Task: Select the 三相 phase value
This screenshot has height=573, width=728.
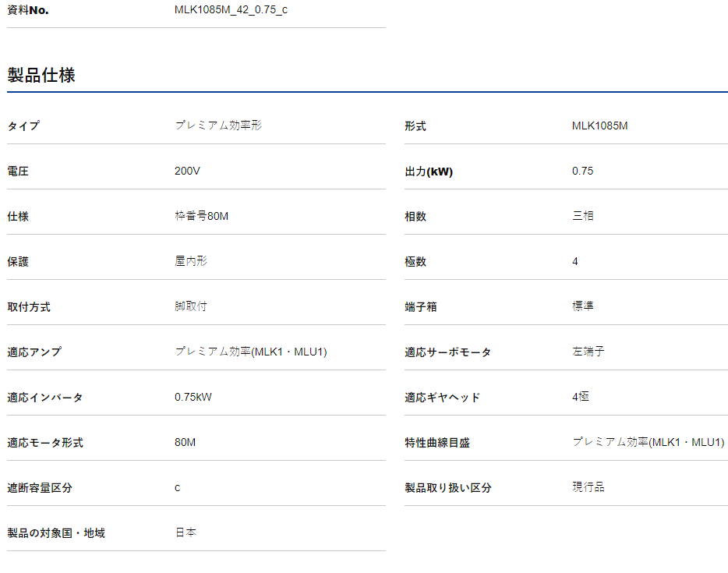Action: click(583, 216)
